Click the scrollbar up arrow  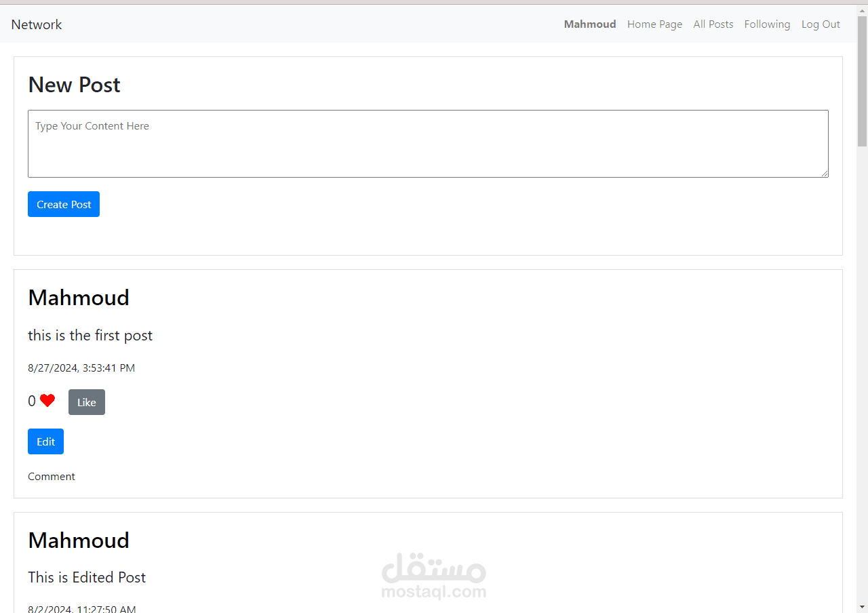pos(862,10)
